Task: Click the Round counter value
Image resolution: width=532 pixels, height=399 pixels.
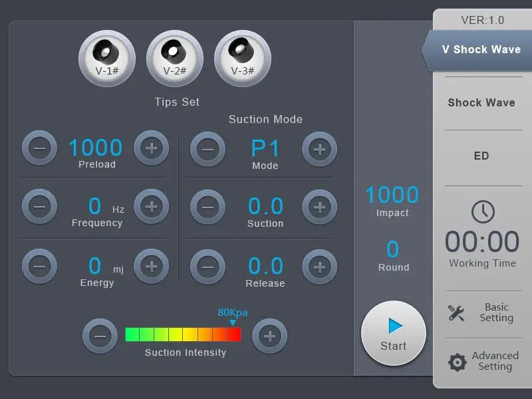Action: [x=392, y=249]
